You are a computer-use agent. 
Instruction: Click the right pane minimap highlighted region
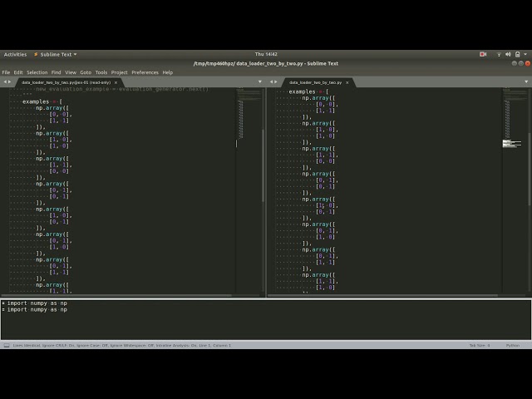click(x=512, y=143)
